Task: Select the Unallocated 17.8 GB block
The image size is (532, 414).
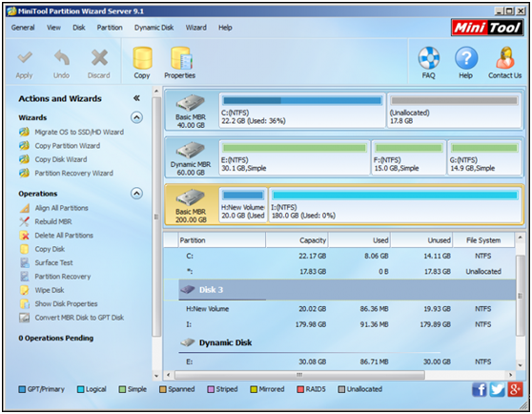Action: point(455,111)
